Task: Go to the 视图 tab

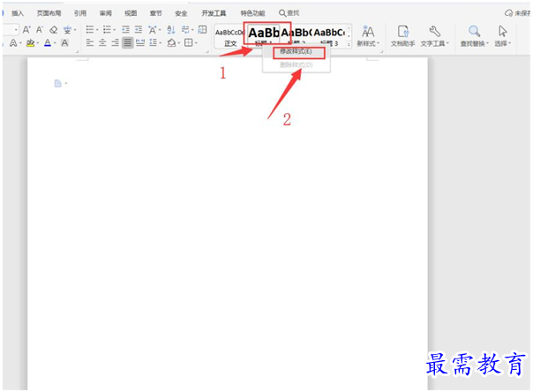Action: coord(131,13)
